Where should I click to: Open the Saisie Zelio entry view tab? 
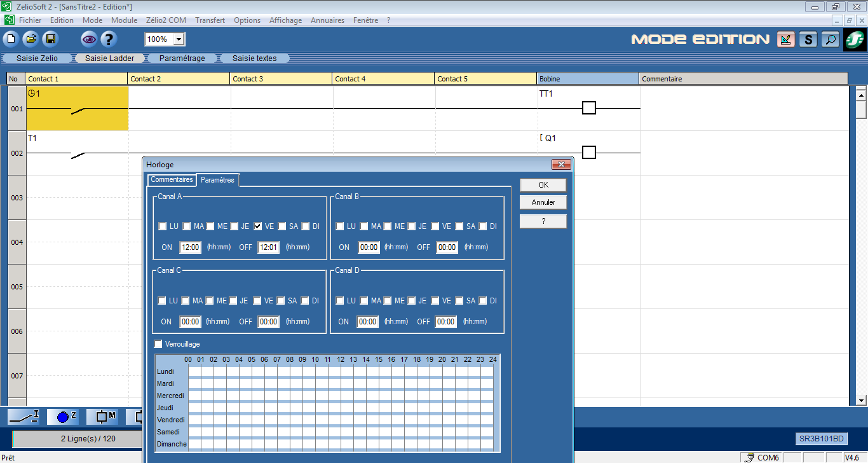pyautogui.click(x=37, y=58)
